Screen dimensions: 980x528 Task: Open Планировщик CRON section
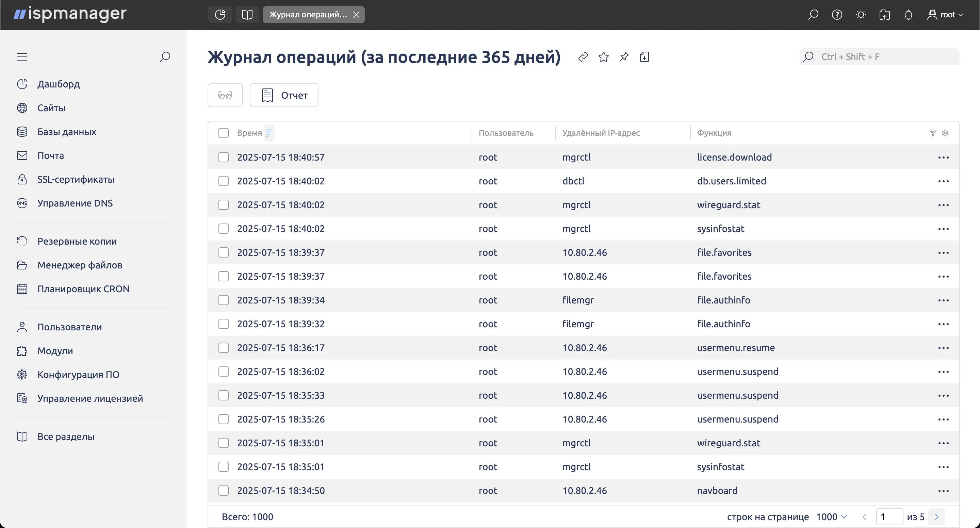83,289
